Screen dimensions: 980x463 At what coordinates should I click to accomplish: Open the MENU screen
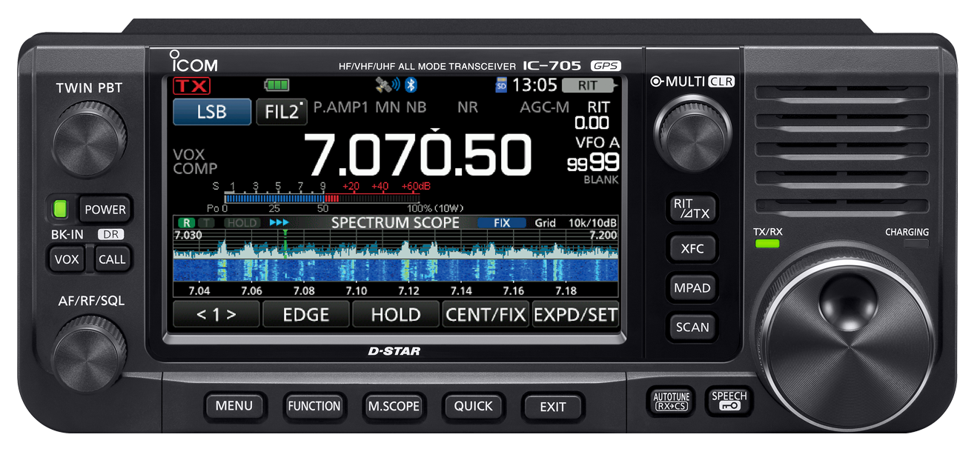235,406
